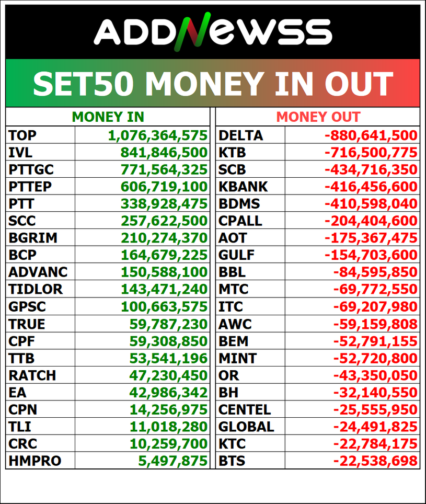426x504 pixels.
Task: Select the HMPRO value 5,497,875
Action: [173, 461]
